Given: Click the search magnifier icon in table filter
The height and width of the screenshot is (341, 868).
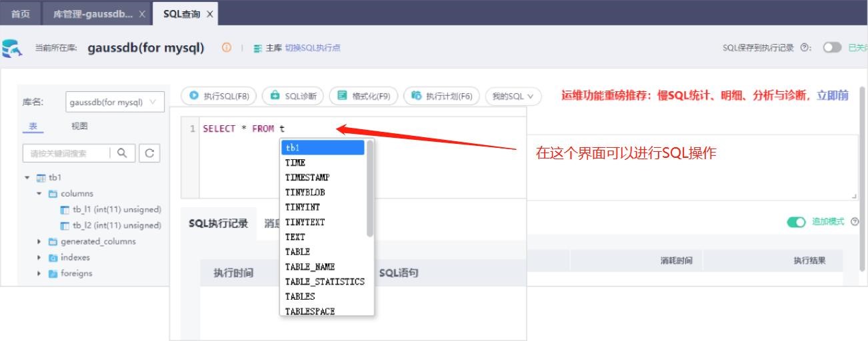Looking at the screenshot, I should [122, 153].
